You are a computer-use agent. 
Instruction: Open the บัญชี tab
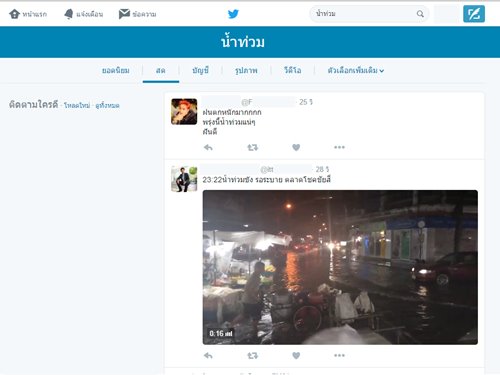[200, 70]
